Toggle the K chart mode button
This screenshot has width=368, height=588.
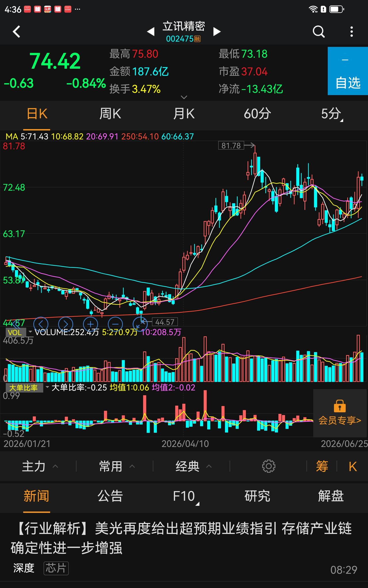pyautogui.click(x=353, y=466)
